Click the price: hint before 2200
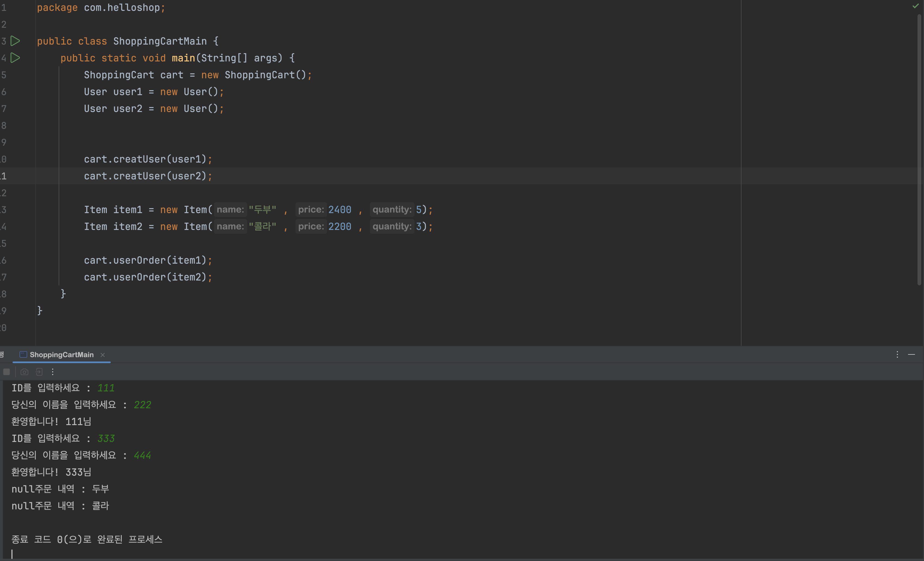The width and height of the screenshot is (924, 561). pos(311,226)
